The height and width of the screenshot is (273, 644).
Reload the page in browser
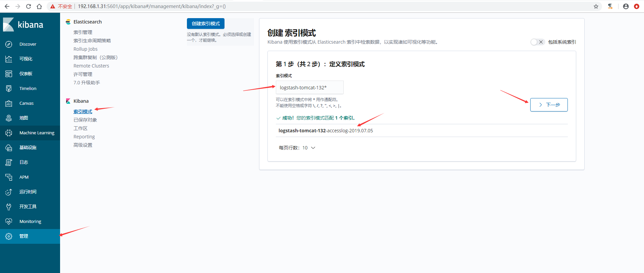coord(29,6)
